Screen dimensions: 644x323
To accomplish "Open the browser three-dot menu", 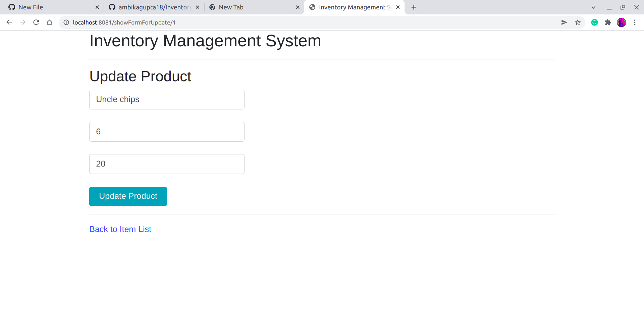I will click(635, 22).
